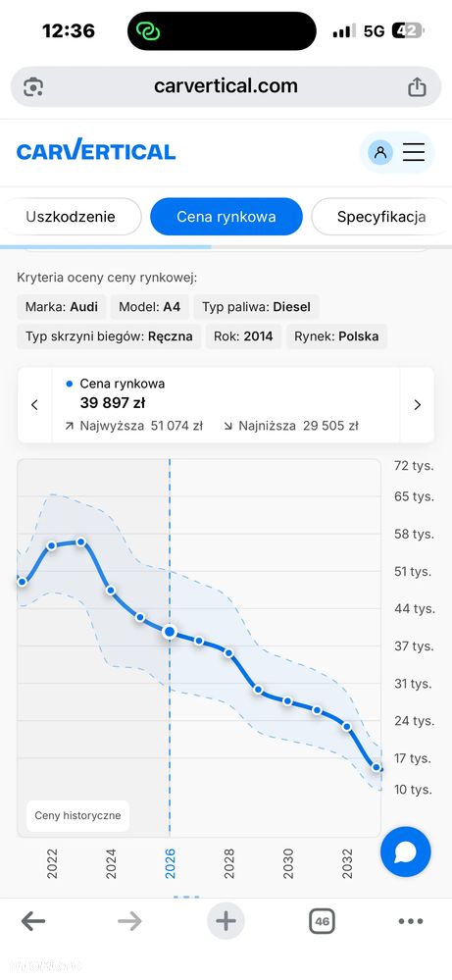Select the Cena rynkowa tab
This screenshot has height=980, width=452.
tap(226, 217)
